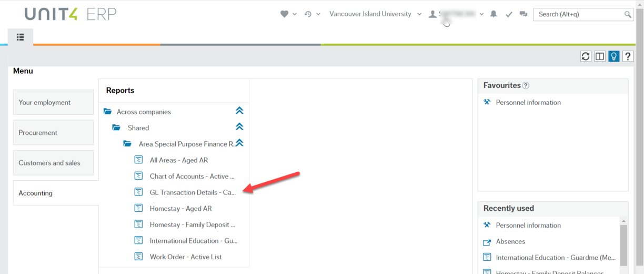Click report icon beside International Education - Gu...

(139, 240)
